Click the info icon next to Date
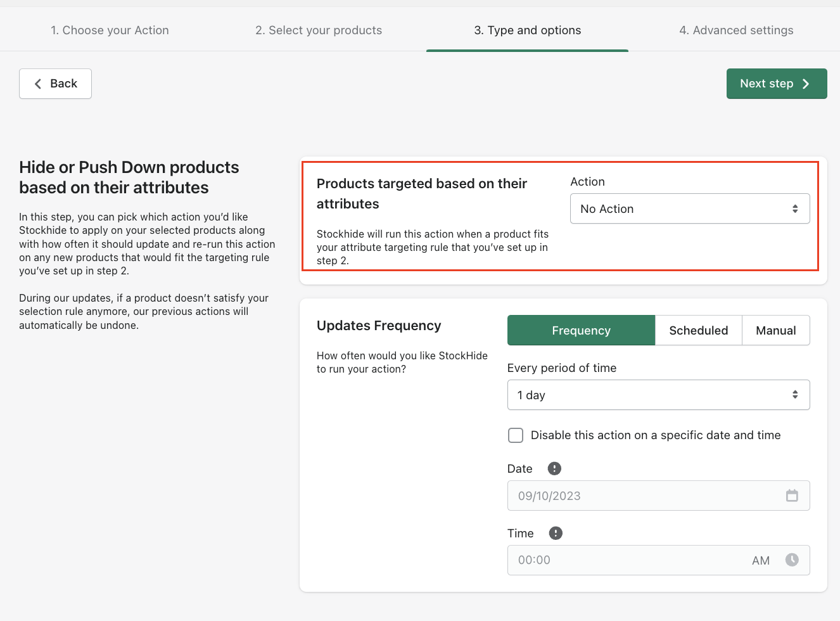Image resolution: width=840 pixels, height=621 pixels. click(554, 468)
